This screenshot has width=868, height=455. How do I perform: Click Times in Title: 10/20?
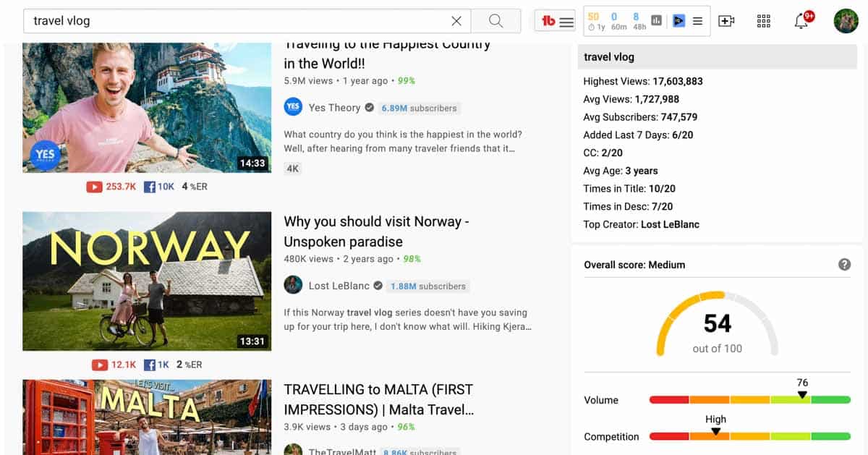pos(629,189)
